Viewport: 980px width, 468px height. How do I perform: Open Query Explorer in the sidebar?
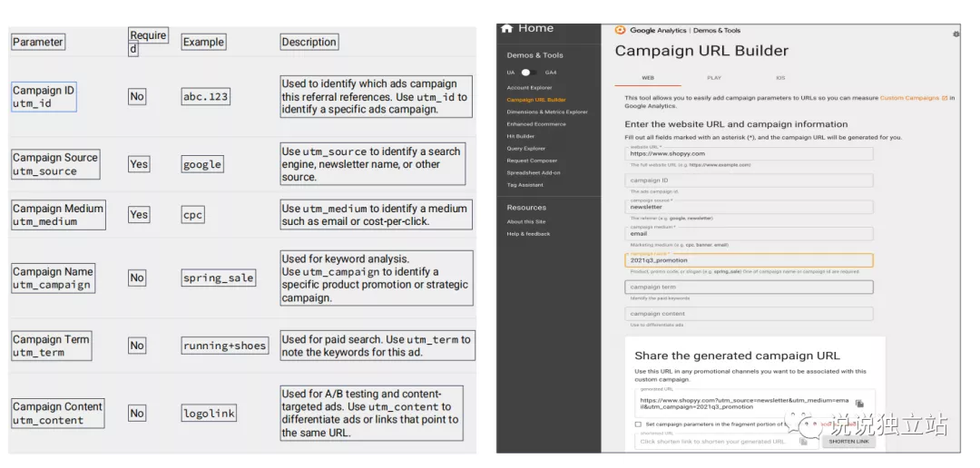click(x=526, y=148)
